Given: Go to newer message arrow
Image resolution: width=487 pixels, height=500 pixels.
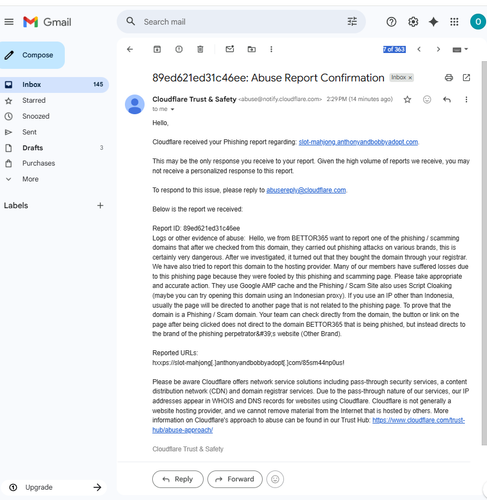Looking at the screenshot, I should pos(419,49).
